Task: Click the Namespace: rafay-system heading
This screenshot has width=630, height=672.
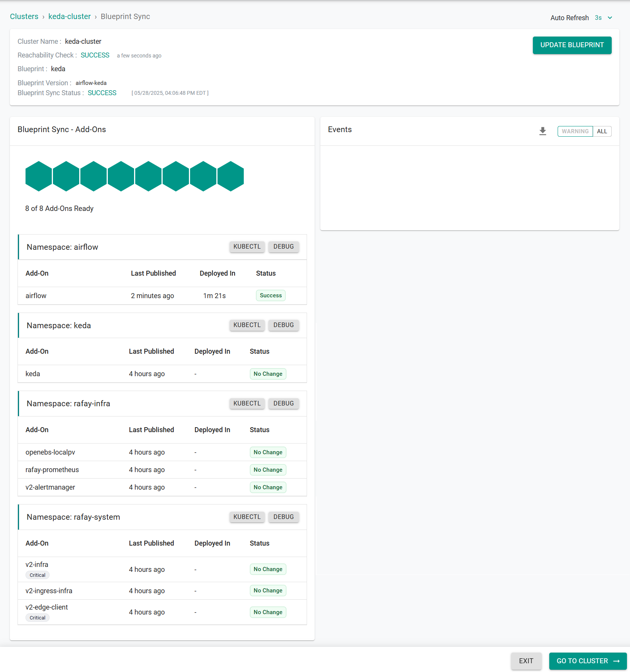Action: pyautogui.click(x=74, y=517)
